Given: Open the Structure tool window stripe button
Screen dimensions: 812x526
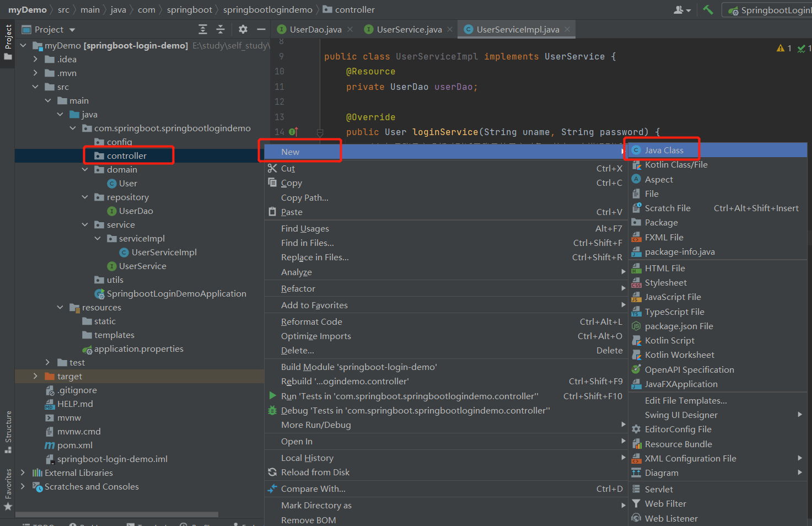Looking at the screenshot, I should 8,432.
